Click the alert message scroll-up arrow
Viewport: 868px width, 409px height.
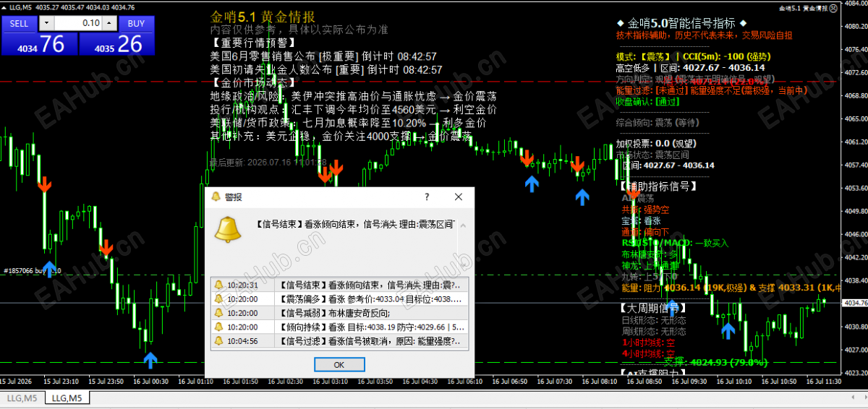(x=463, y=226)
